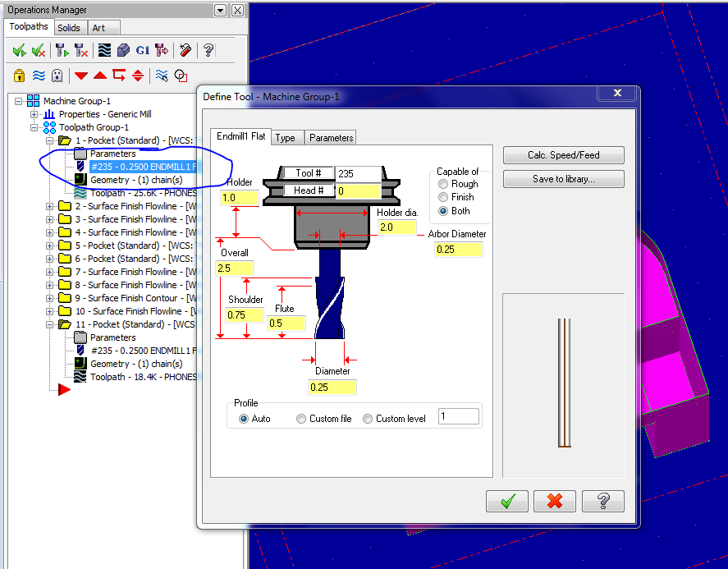The image size is (728, 569).
Task: Click the ghost postings toggle icon
Action: tap(57, 76)
